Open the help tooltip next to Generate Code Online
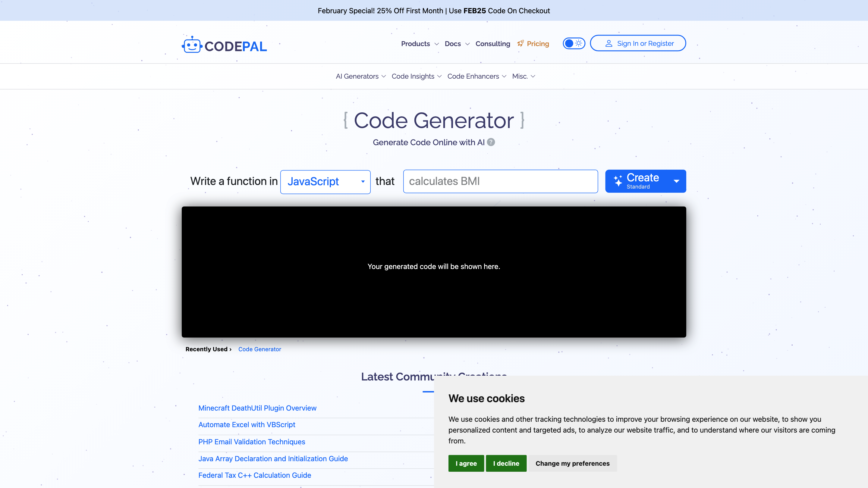Screen dimensions: 868x488 (491, 142)
